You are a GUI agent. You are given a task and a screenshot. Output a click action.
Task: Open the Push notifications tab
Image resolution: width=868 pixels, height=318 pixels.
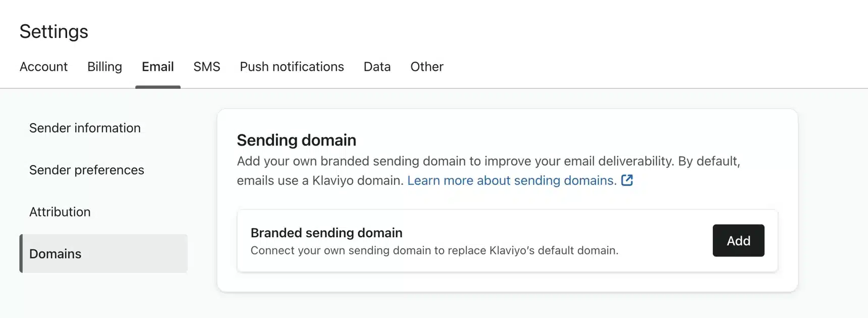(292, 67)
